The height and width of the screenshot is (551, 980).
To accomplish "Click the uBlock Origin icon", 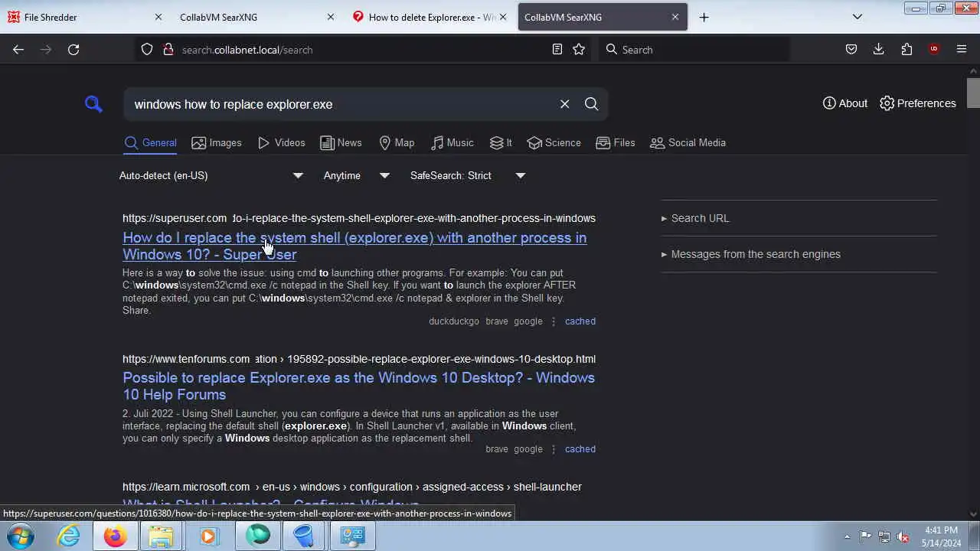I will [934, 50].
